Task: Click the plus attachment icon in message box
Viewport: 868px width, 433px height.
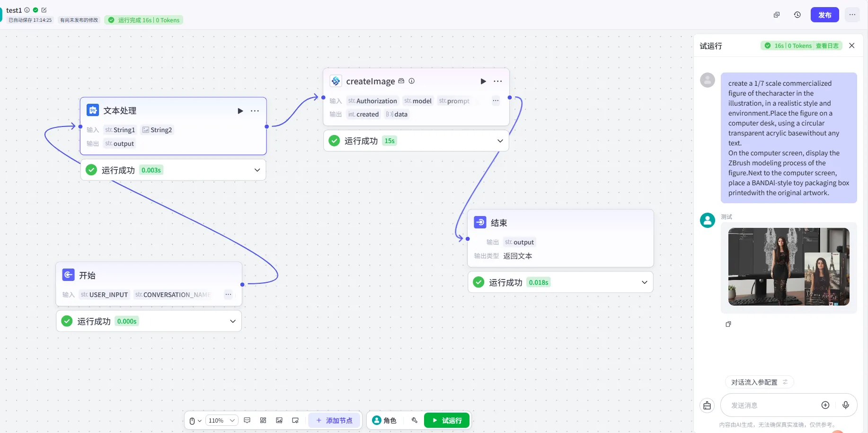Action: point(825,405)
